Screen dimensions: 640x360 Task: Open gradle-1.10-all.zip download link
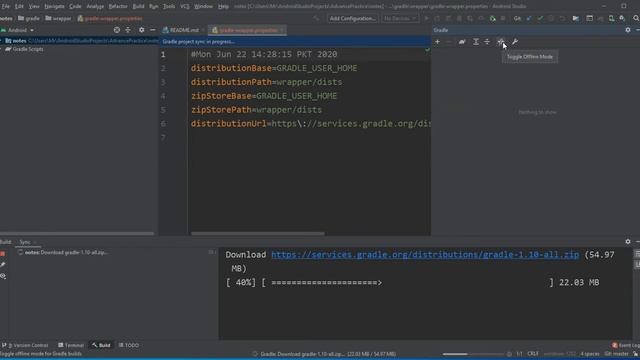pos(425,255)
